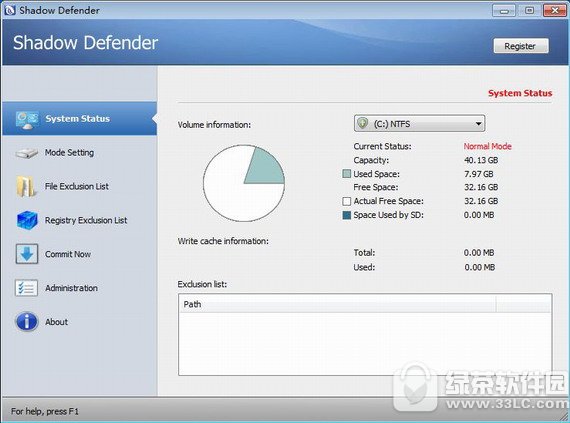Open the File Exclusion List folder icon
The image size is (570, 423).
[x=26, y=186]
